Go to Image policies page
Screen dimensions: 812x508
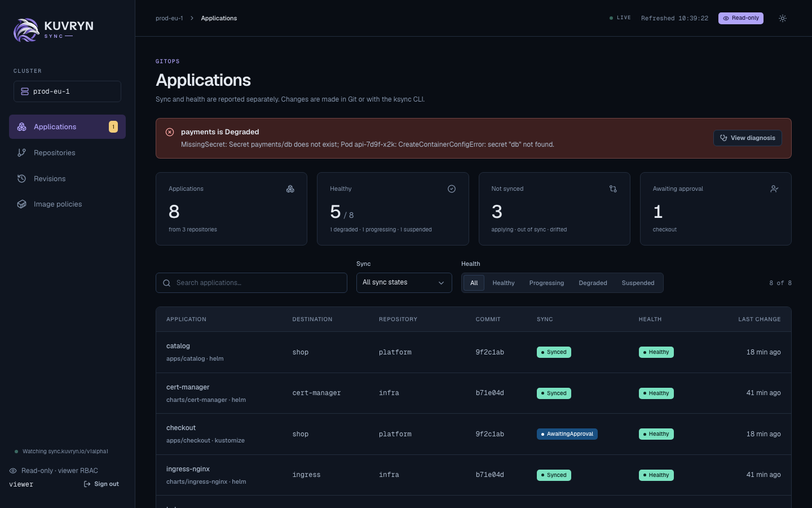coord(67,204)
